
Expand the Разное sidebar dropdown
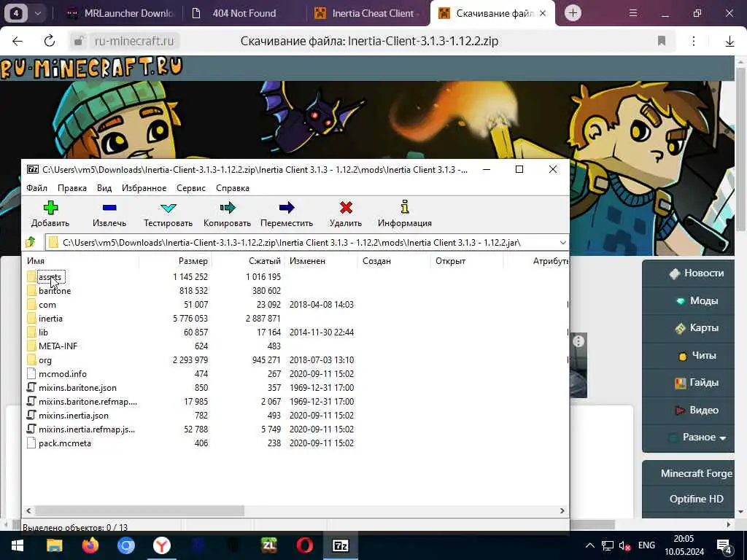click(x=704, y=437)
